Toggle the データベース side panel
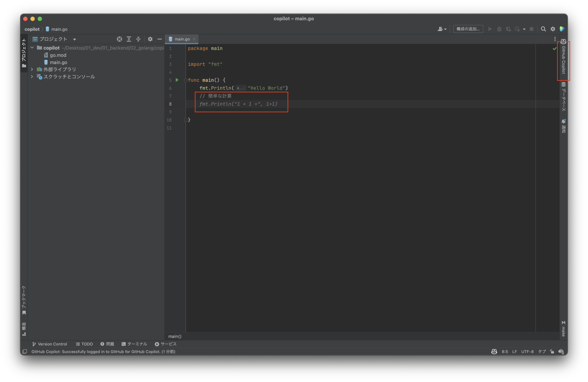 point(563,98)
